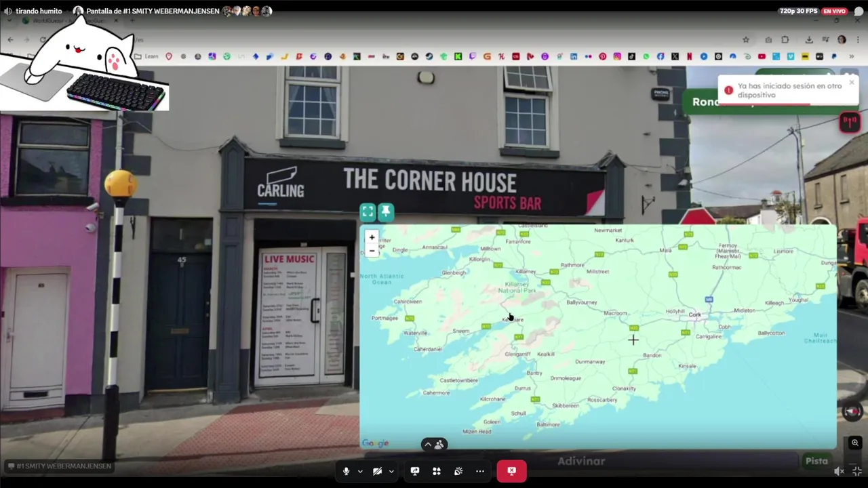Open the browser downloads icon

tap(809, 40)
